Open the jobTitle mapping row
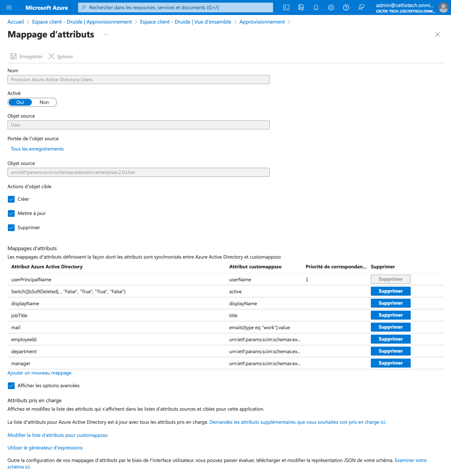 point(225,315)
